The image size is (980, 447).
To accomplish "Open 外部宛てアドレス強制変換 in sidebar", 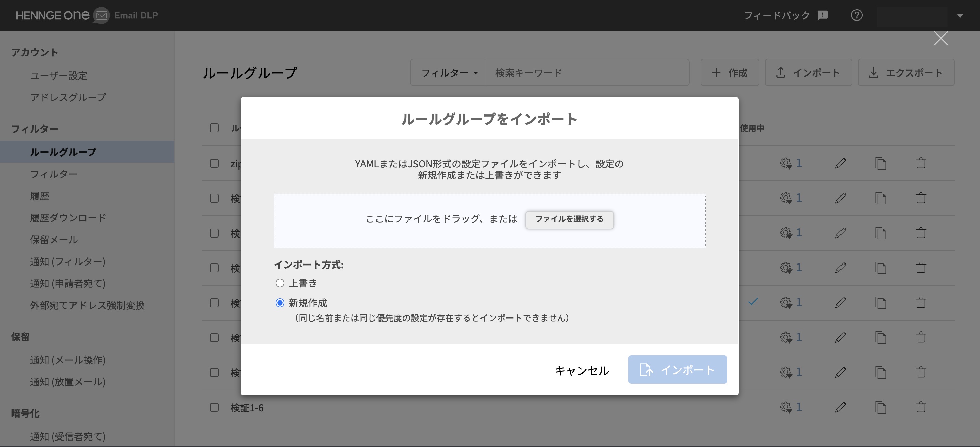I will (x=87, y=305).
